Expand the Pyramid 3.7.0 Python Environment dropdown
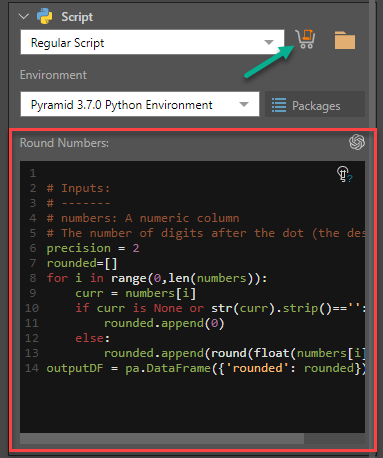The image size is (383, 458). point(140,105)
